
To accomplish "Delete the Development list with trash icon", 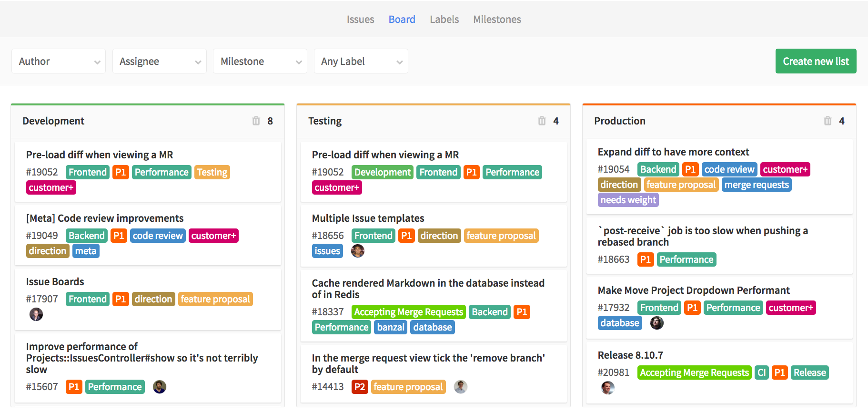I will click(x=256, y=121).
